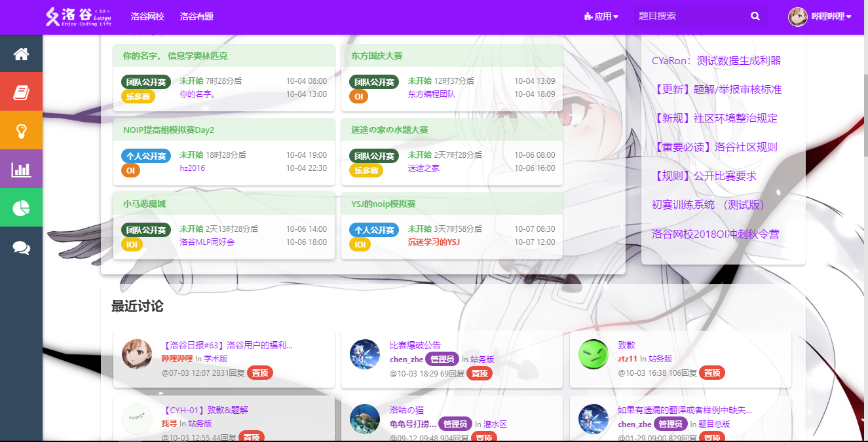Open the red book problem list icon

pyautogui.click(x=21, y=92)
